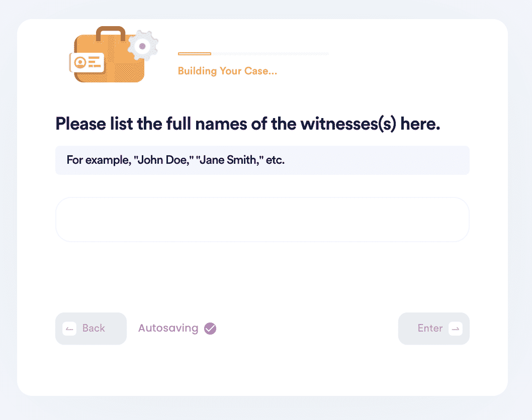Screen dimensions: 532x420
Task: Click the Autosaving status label
Action: 168,328
